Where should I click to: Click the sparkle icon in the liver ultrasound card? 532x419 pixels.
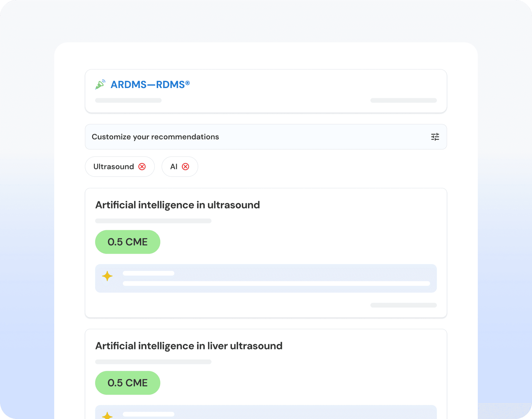[107, 416]
